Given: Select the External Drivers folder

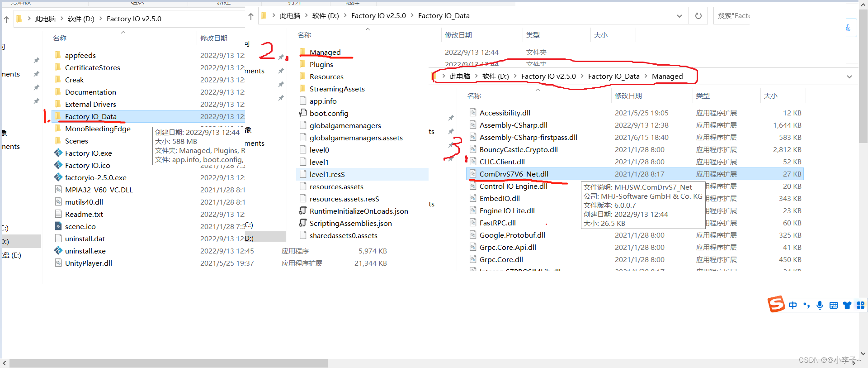Looking at the screenshot, I should pyautogui.click(x=90, y=104).
